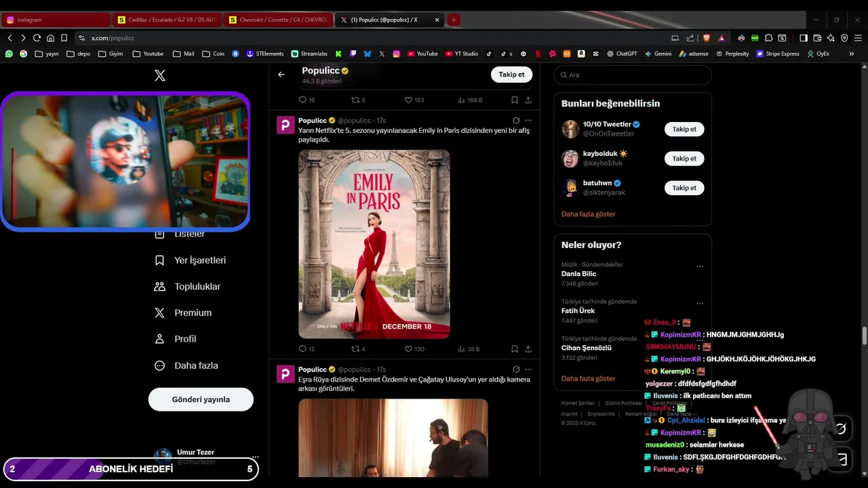Open the Emily in Paris poster image
The width and height of the screenshot is (868, 488).
point(374,244)
